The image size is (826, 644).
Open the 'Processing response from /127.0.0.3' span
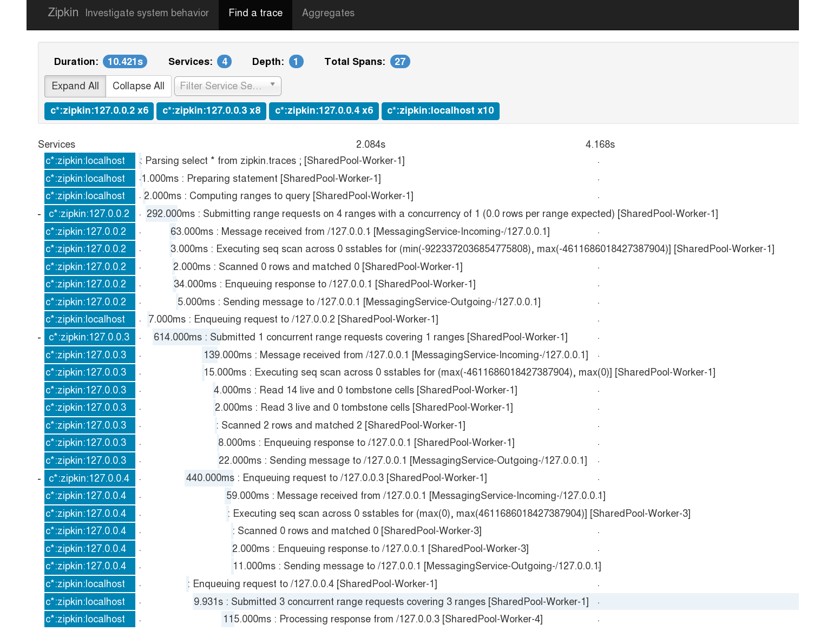point(383,619)
